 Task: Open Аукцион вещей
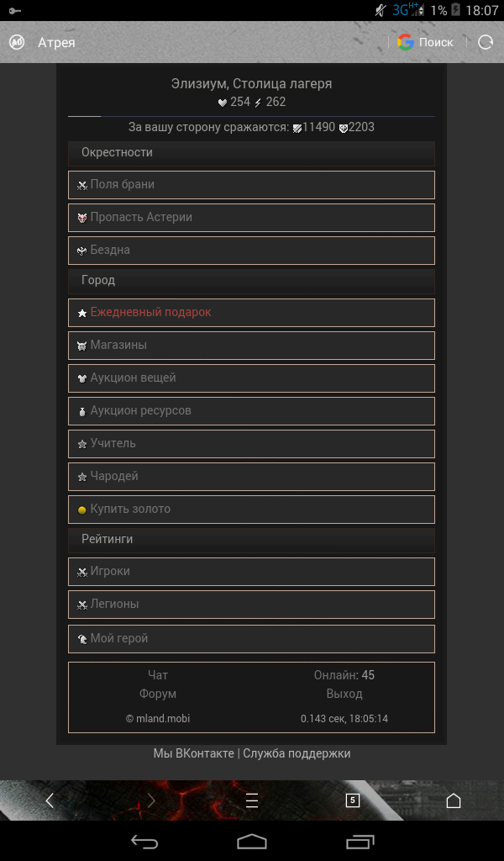(x=251, y=378)
